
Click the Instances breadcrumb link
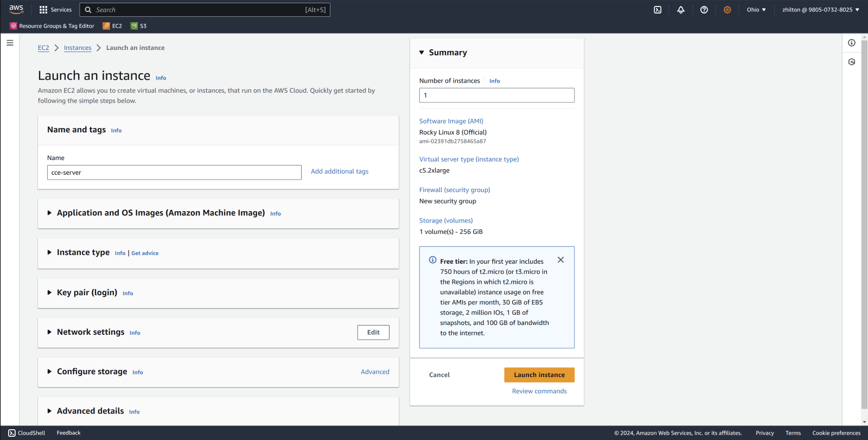click(x=78, y=48)
